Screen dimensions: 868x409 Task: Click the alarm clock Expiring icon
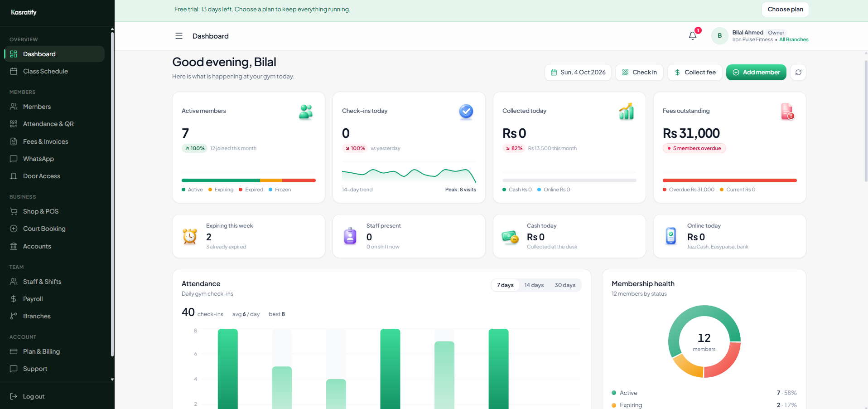(x=190, y=236)
